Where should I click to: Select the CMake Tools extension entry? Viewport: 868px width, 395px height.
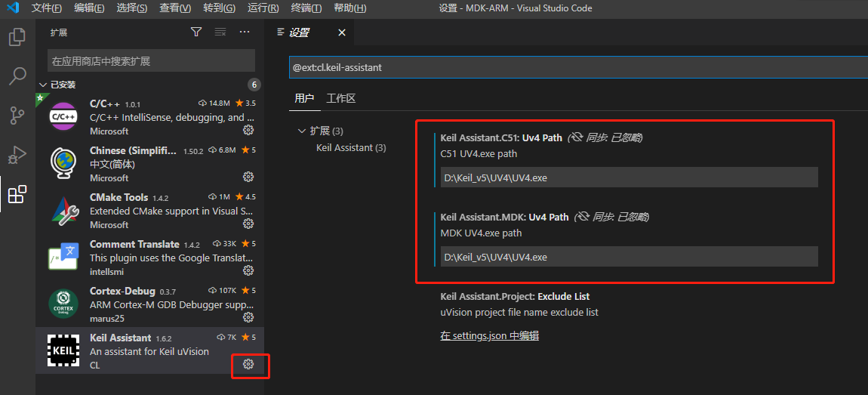click(150, 210)
